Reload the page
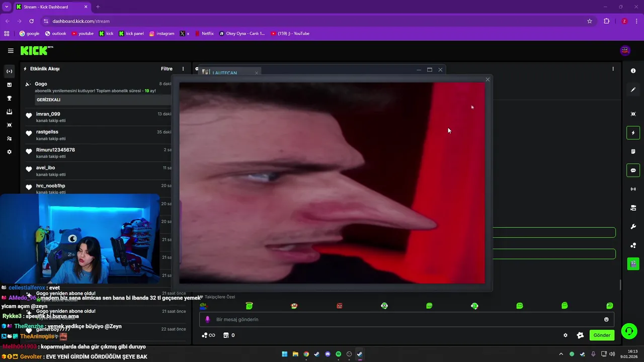 (x=31, y=21)
